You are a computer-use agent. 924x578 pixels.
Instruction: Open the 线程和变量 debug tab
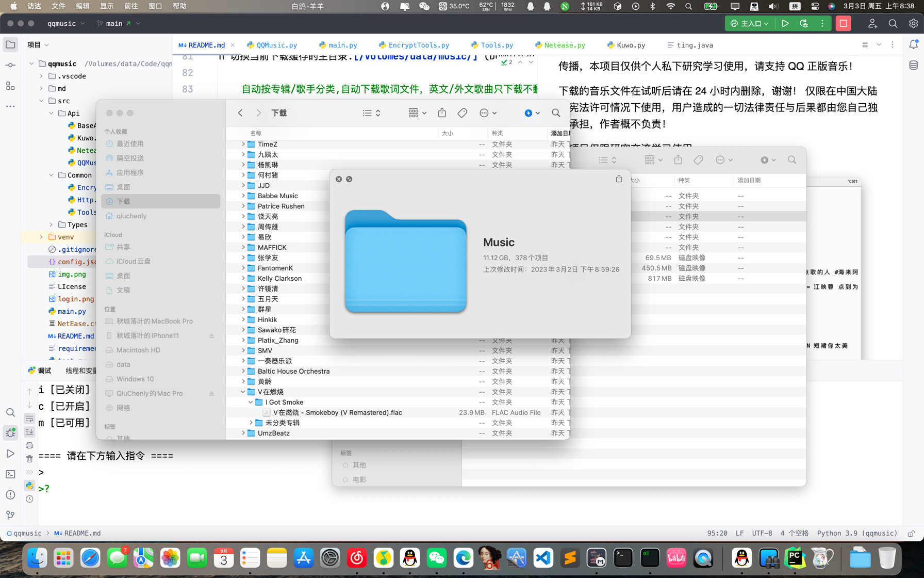80,371
